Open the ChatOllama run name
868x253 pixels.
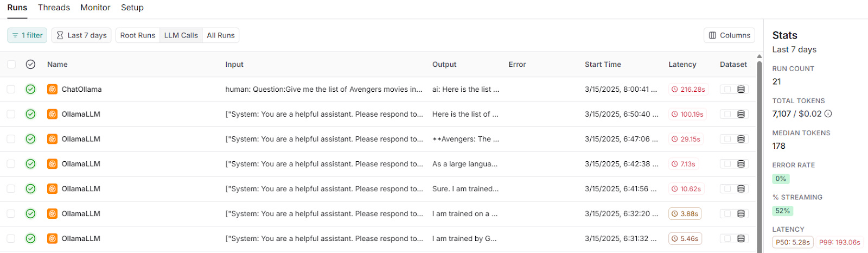click(81, 89)
